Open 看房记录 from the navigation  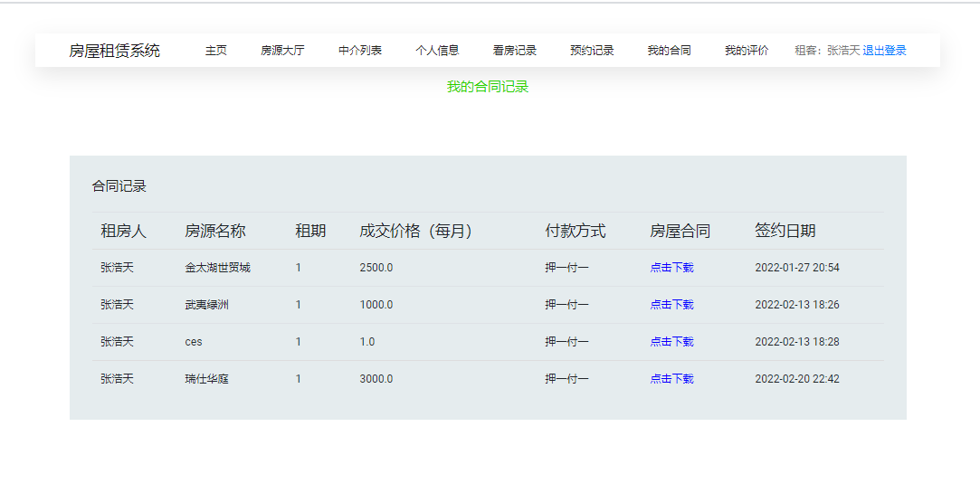tap(514, 51)
